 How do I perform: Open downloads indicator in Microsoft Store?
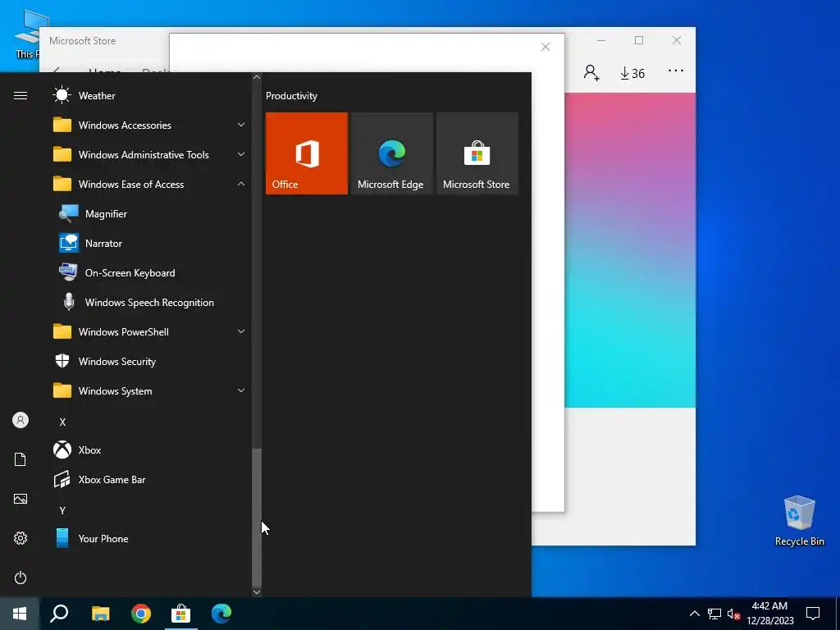[632, 73]
